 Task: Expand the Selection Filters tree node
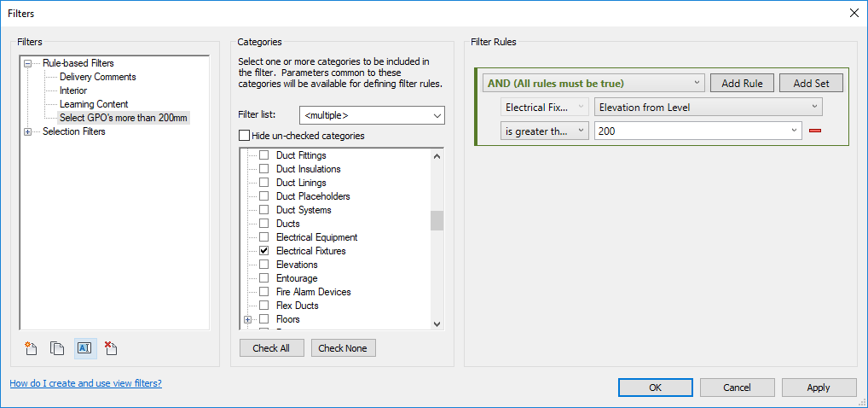(27, 131)
